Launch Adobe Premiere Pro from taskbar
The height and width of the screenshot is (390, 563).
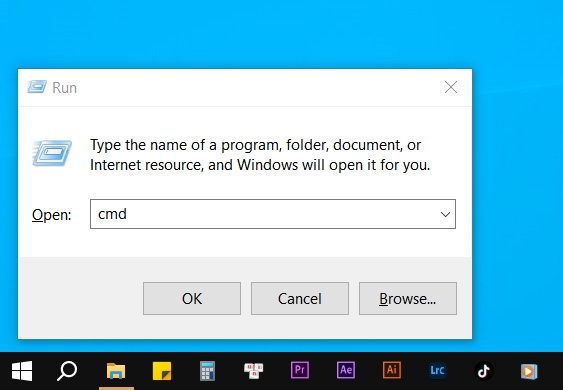tap(300, 370)
